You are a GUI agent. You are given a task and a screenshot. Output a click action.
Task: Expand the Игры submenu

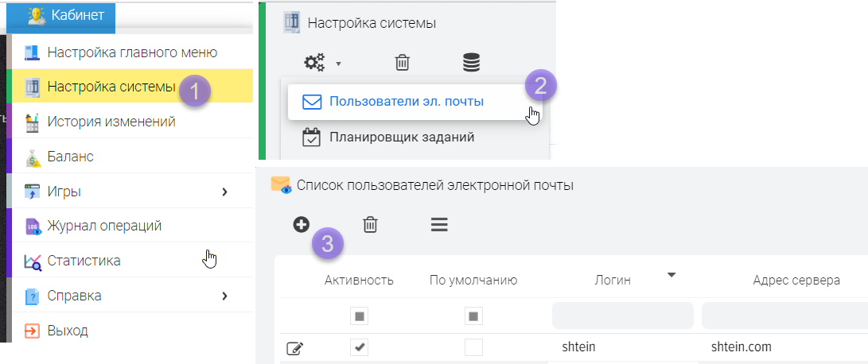[x=224, y=192]
